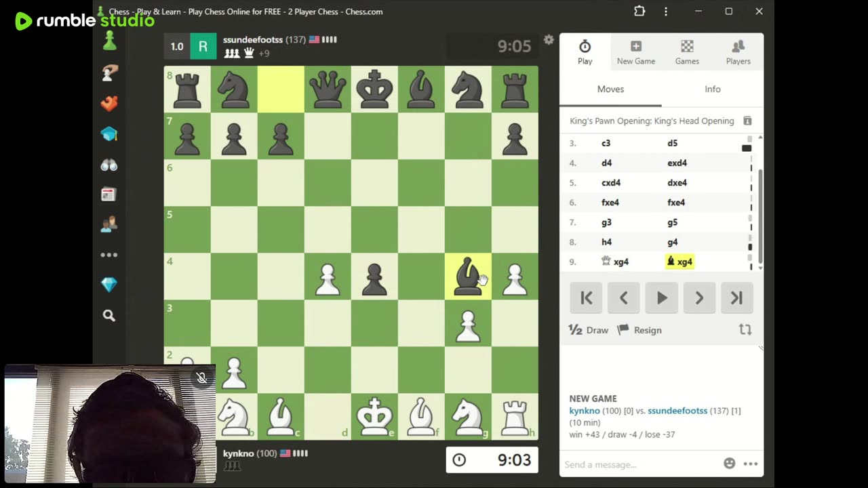The height and width of the screenshot is (488, 868).
Task: Open kynkno link in chat
Action: click(x=585, y=411)
